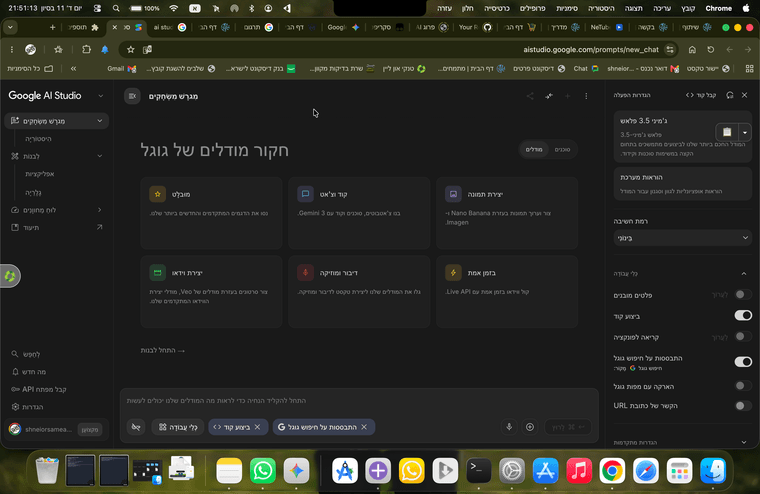Toggle קריאה לפונקציה function calling switch
Image resolution: width=760 pixels, height=494 pixels.
743,336
